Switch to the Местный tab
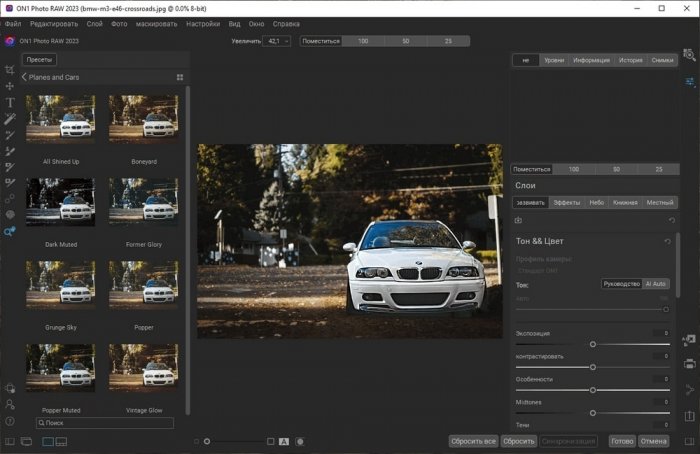The image size is (700, 454). (660, 203)
